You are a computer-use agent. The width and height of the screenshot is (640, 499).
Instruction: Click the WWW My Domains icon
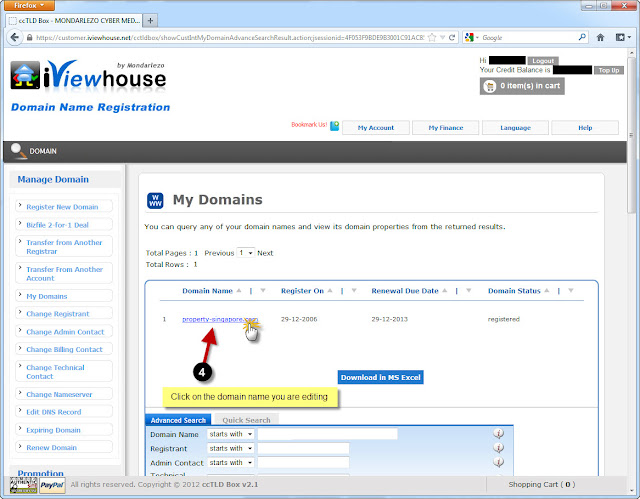(155, 200)
